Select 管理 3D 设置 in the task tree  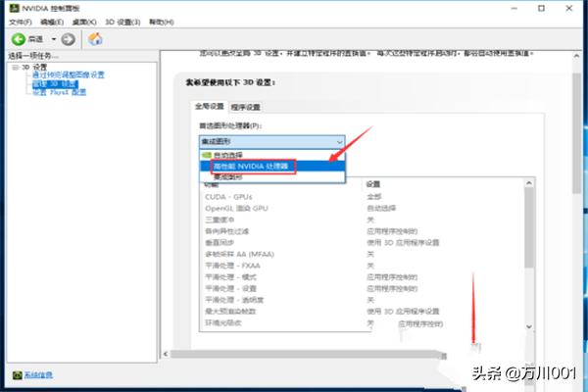[55, 83]
